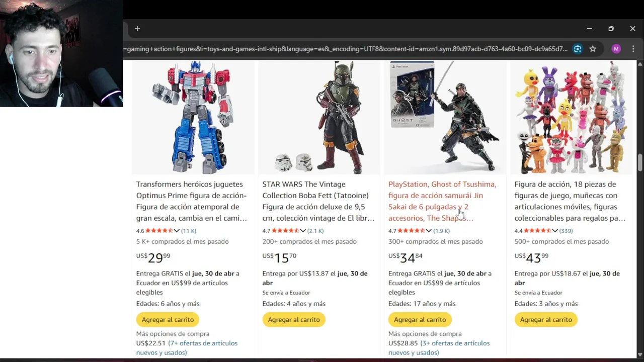Open the 7+ ofertas de artículos link

186,348
